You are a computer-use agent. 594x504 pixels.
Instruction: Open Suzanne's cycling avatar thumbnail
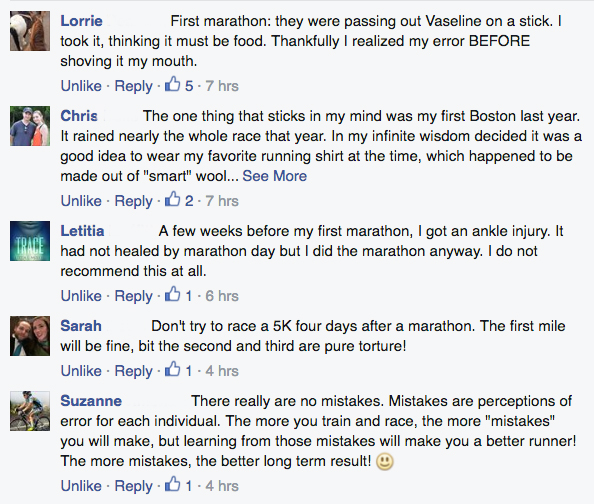point(30,411)
